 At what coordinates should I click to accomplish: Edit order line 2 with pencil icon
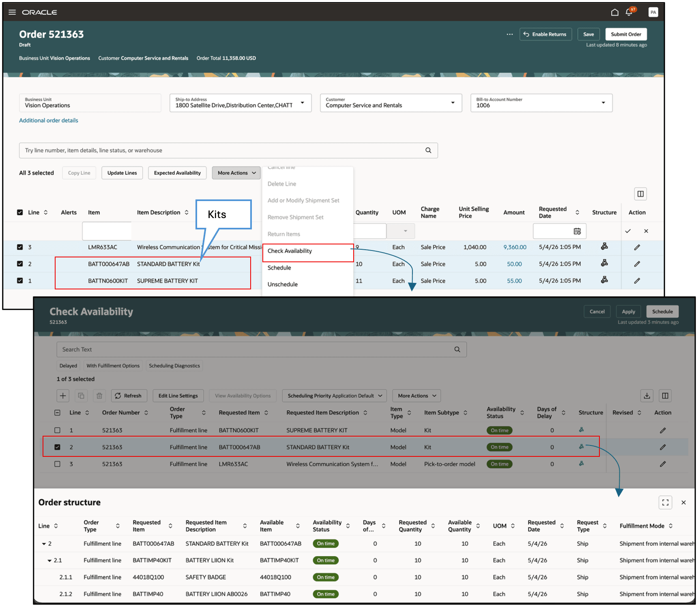[637, 264]
